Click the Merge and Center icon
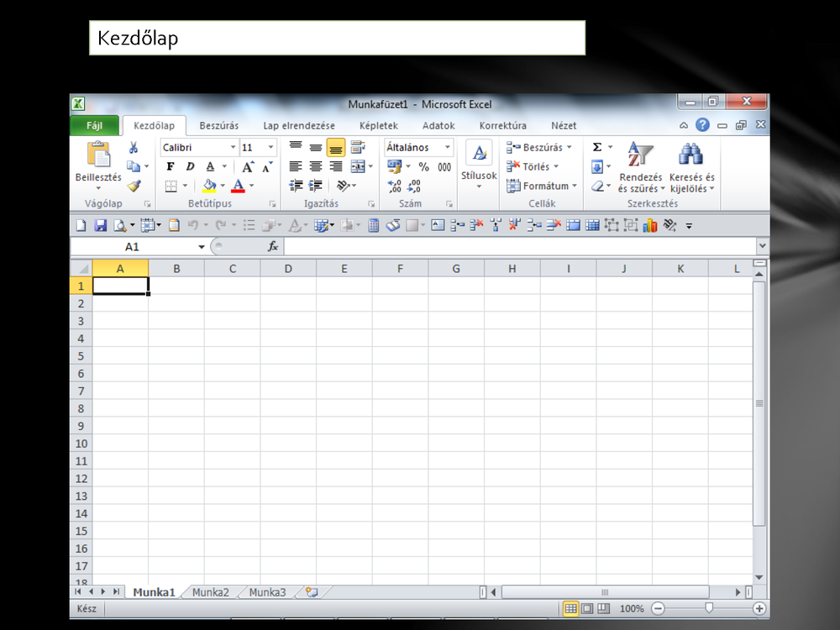The height and width of the screenshot is (630, 840). 357,166
